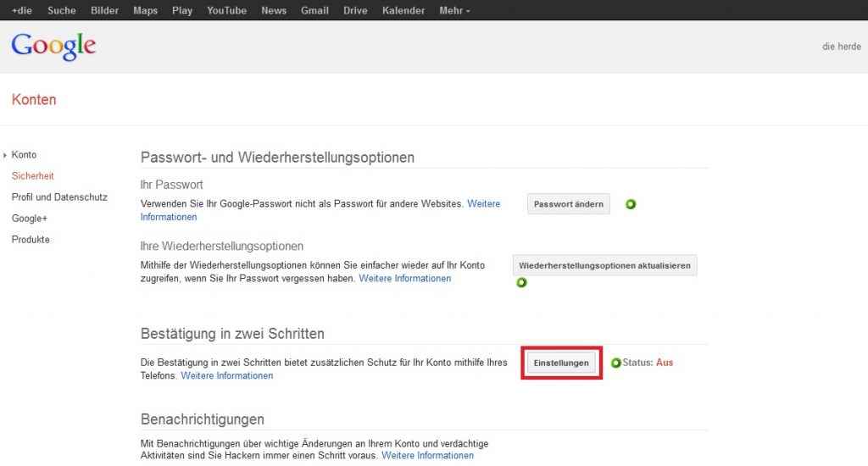Open the Mehr dropdown in top bar
The height and width of the screenshot is (466, 868).
click(x=454, y=10)
